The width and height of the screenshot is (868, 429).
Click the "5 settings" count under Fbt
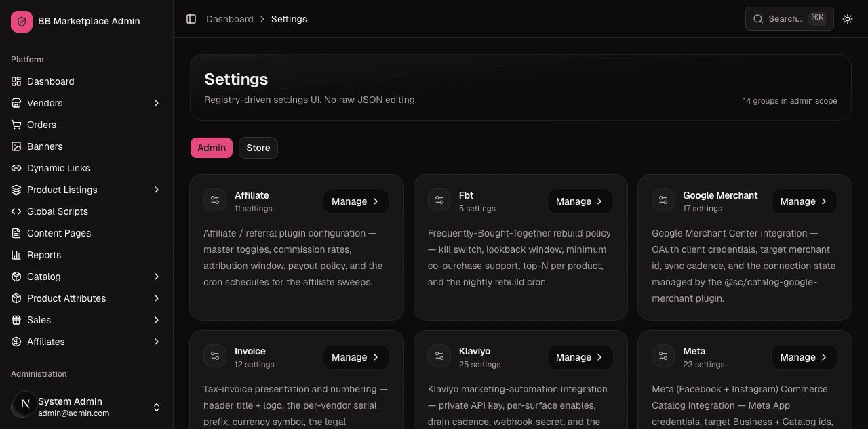477,209
